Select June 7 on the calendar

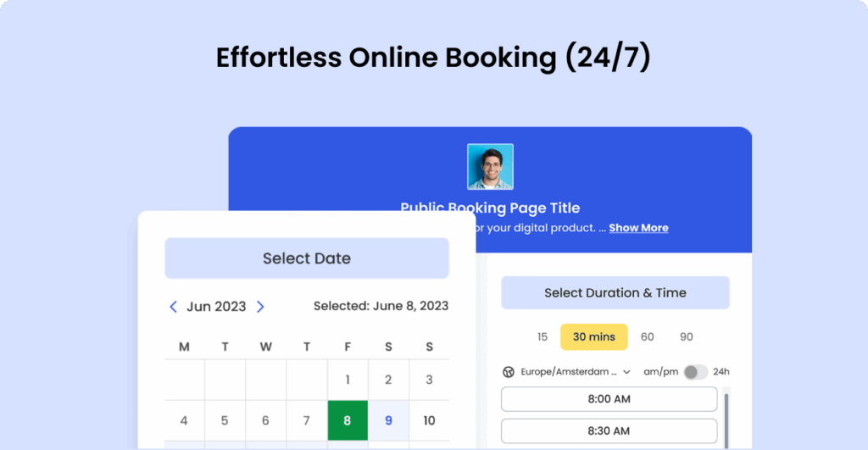coord(307,420)
